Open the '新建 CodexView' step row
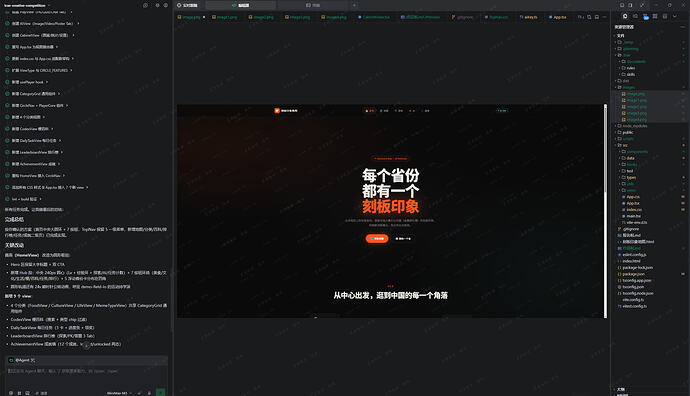Screen dimensions: 690x396 click(29, 129)
